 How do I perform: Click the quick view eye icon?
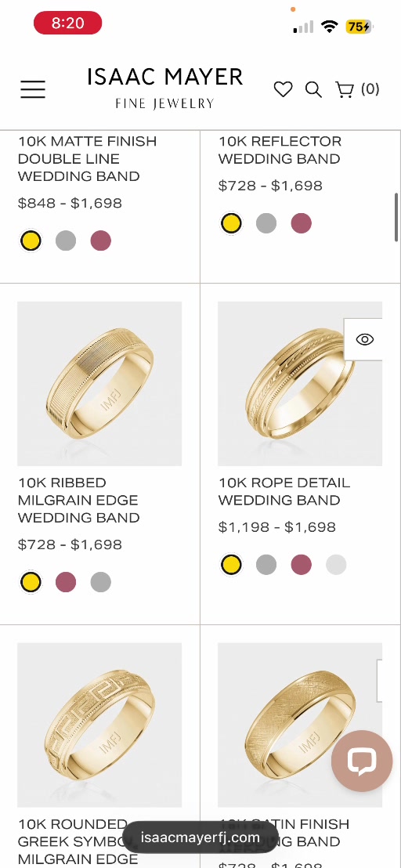(364, 339)
